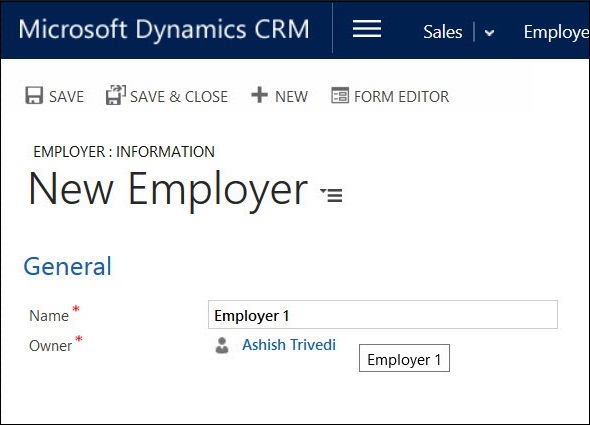Click the Name input field
The image size is (590, 425).
tap(383, 314)
